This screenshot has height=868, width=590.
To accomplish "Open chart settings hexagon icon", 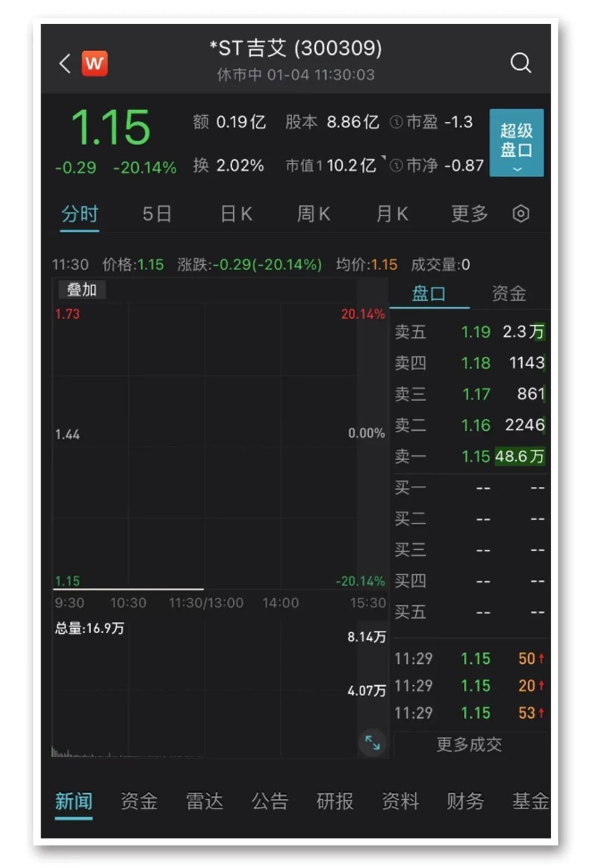I will click(521, 213).
